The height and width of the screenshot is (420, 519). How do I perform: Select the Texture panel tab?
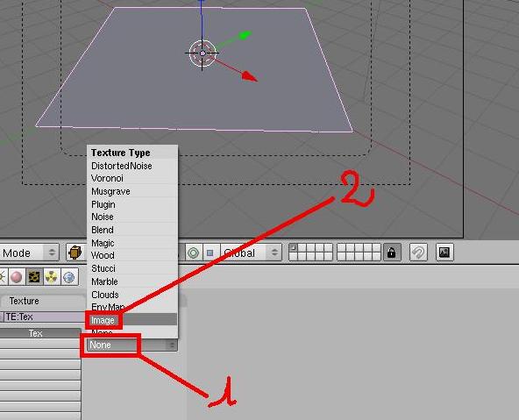coord(42,301)
